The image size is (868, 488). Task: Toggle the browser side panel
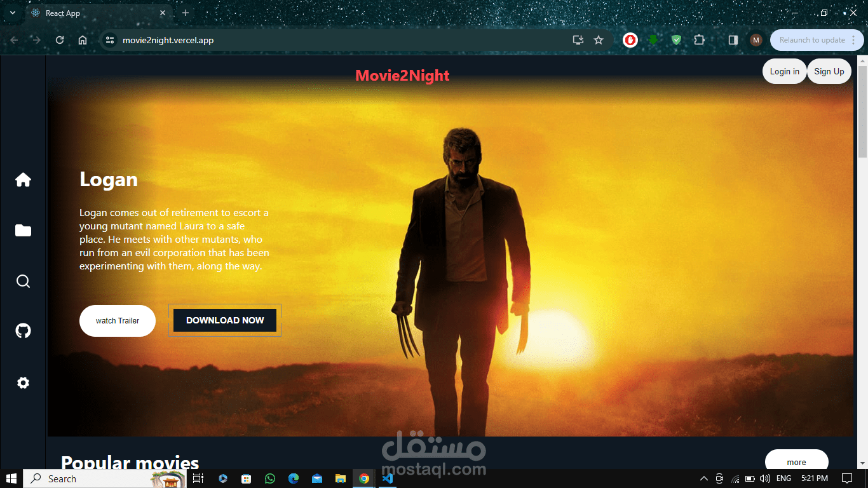point(733,40)
